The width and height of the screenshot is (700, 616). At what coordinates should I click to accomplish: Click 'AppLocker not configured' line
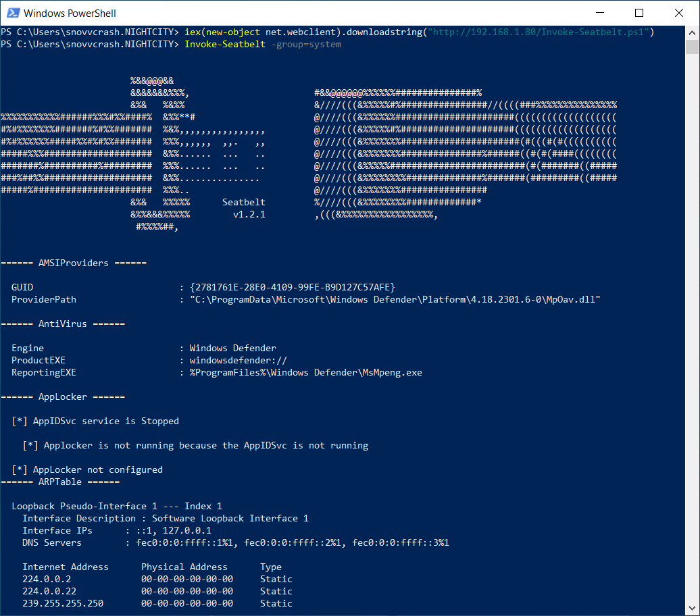[87, 470]
